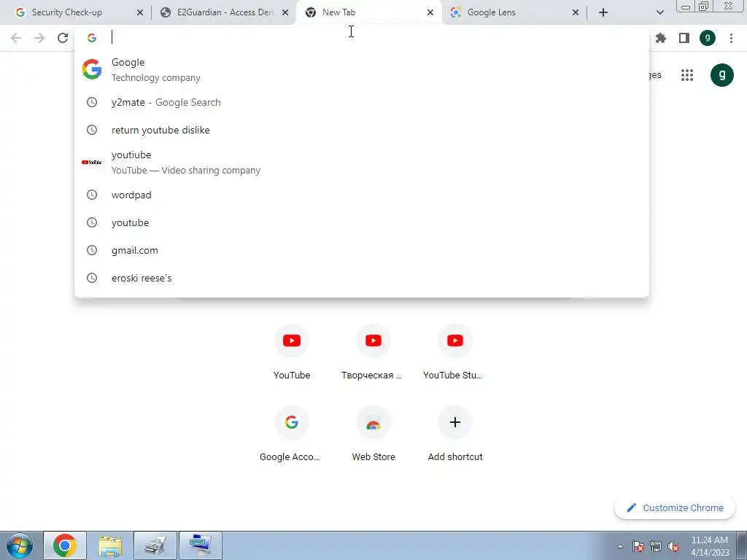Reload the current page
This screenshot has height=560, width=747.
[x=63, y=38]
